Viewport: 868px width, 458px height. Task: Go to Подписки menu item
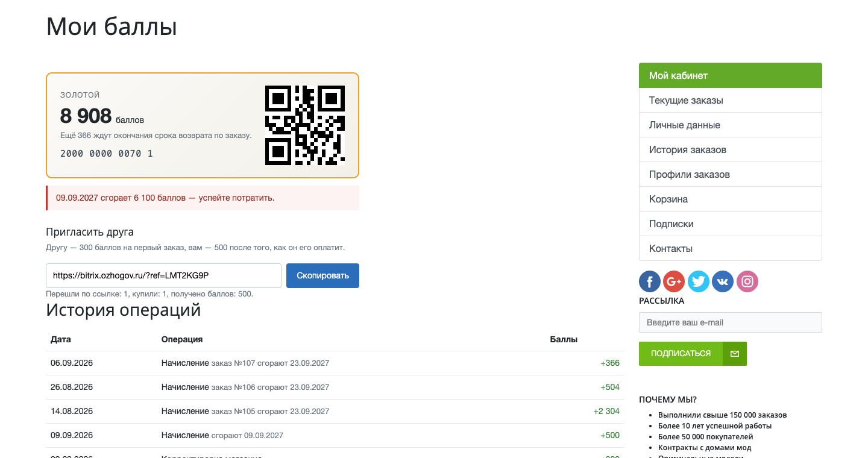point(731,224)
